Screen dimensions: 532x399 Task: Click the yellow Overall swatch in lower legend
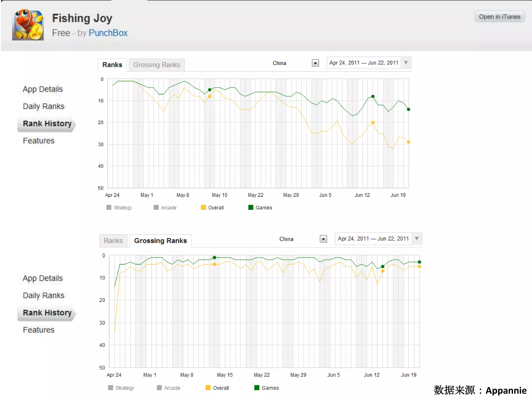coord(208,388)
